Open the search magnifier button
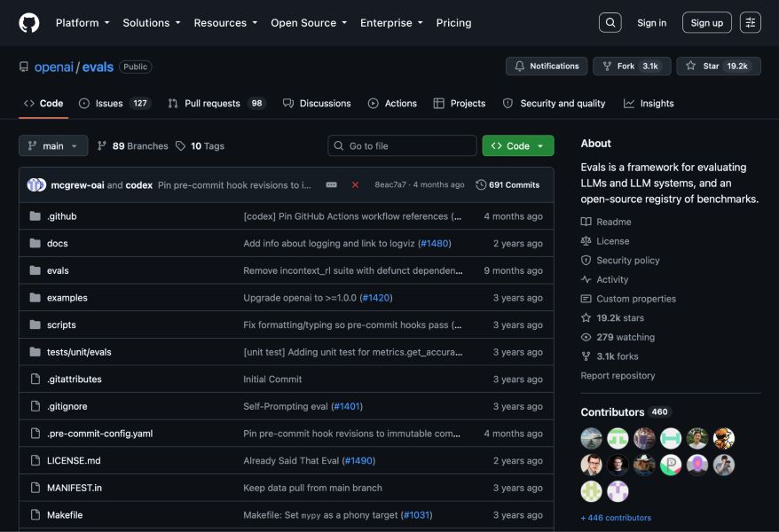Image resolution: width=779 pixels, height=532 pixels. 610,23
